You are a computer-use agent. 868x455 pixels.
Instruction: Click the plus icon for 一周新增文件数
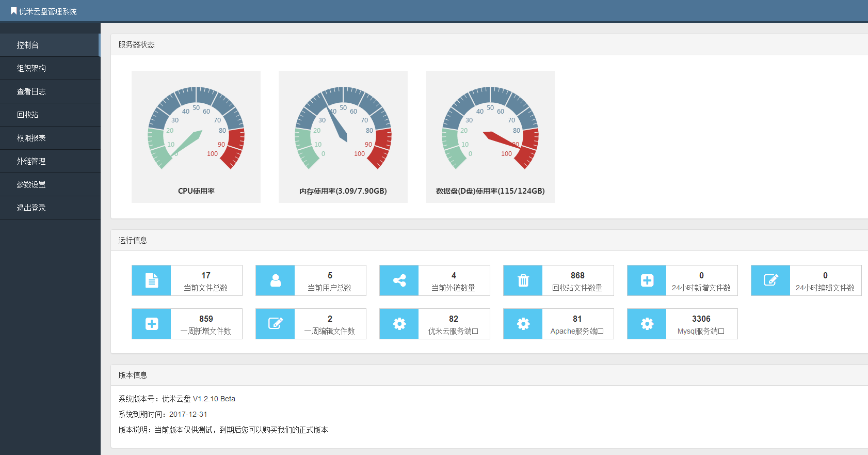click(x=151, y=324)
